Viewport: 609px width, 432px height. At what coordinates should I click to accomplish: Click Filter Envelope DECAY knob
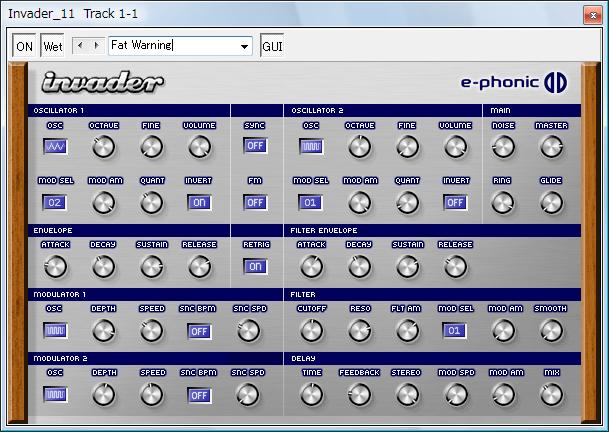[x=360, y=267]
